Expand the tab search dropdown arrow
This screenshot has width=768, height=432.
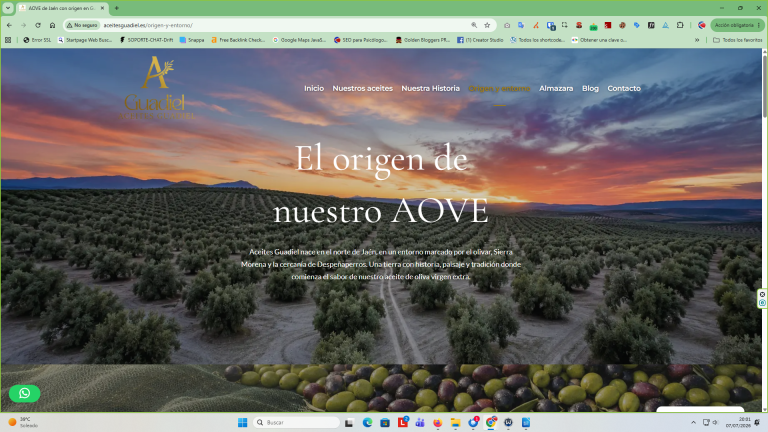tap(8, 8)
